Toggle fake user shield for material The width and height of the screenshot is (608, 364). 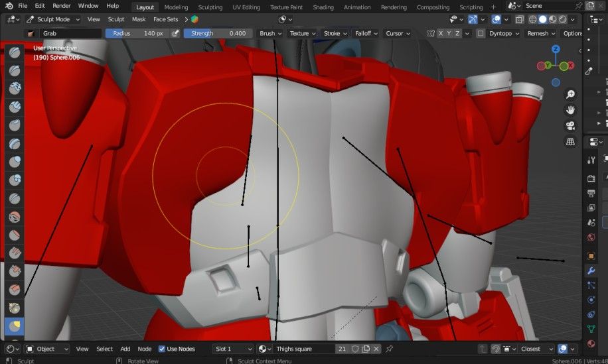coord(355,349)
